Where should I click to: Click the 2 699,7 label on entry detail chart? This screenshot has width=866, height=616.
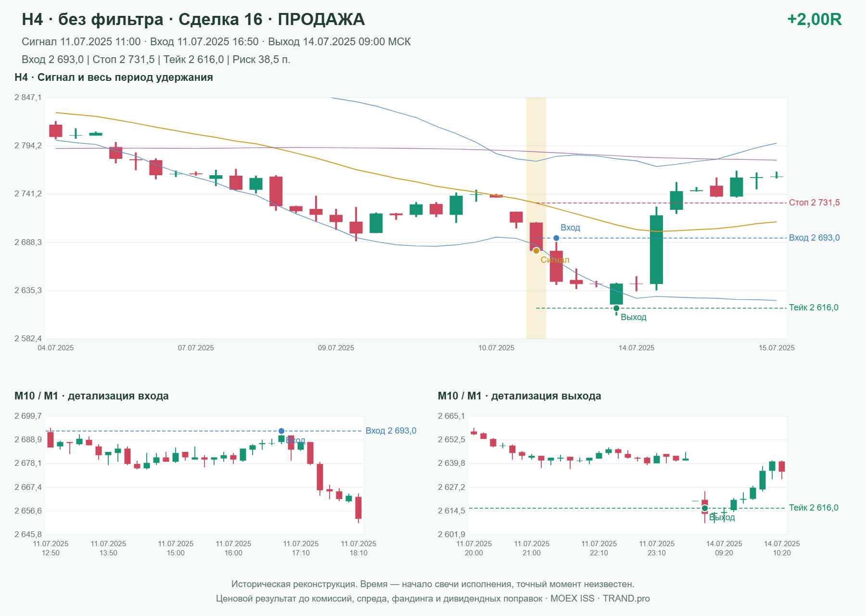[28, 416]
